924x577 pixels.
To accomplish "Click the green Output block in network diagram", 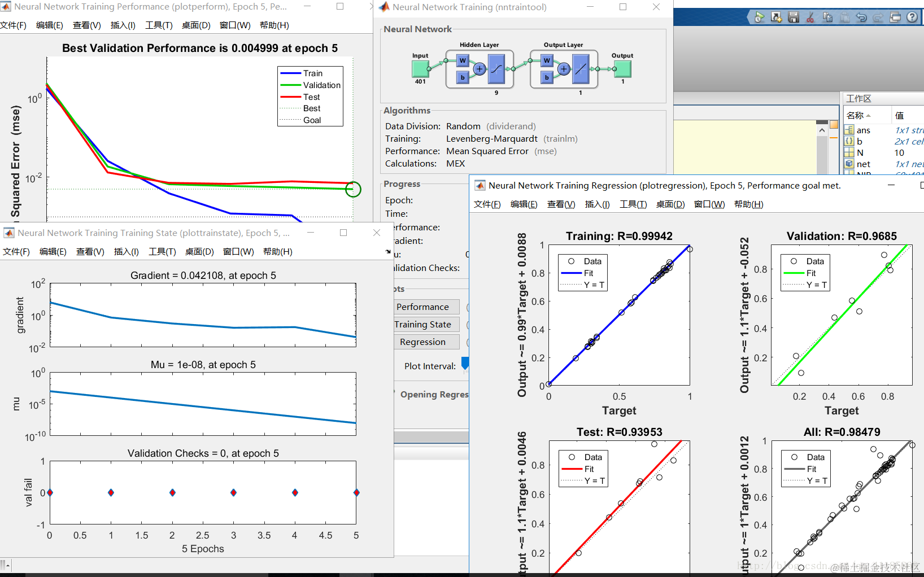I will pos(622,69).
